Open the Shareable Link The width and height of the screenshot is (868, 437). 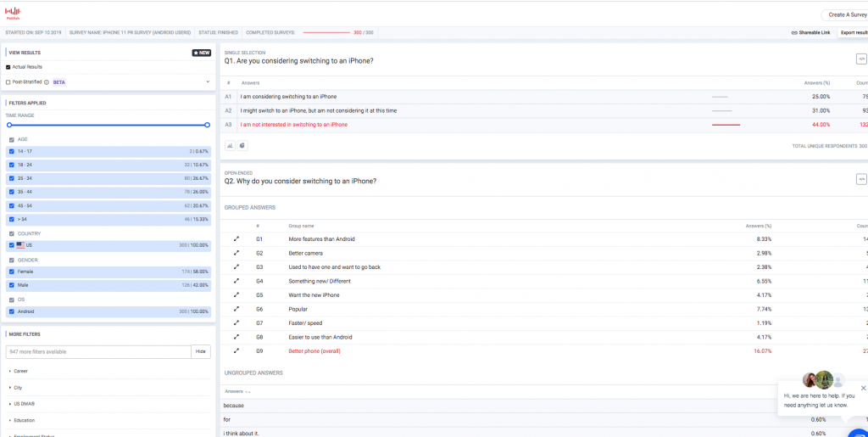(x=810, y=33)
